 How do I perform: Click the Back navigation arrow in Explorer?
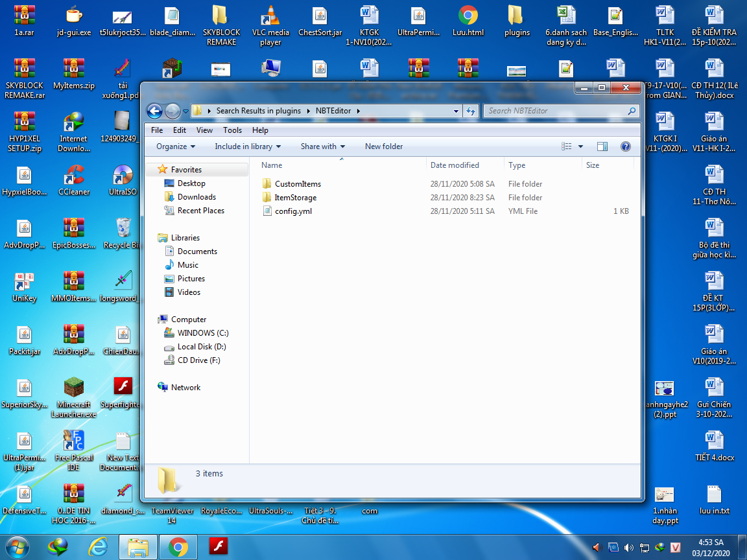154,111
